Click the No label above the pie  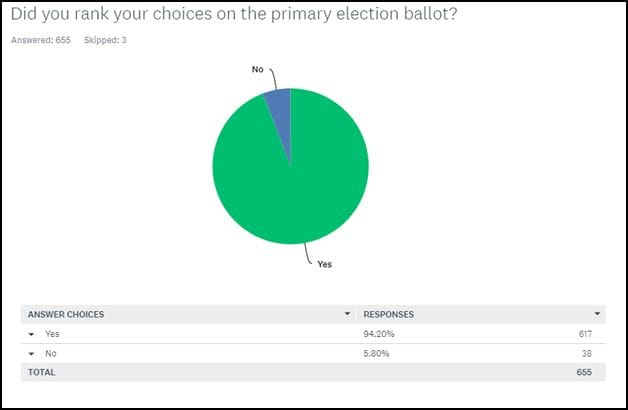click(258, 69)
